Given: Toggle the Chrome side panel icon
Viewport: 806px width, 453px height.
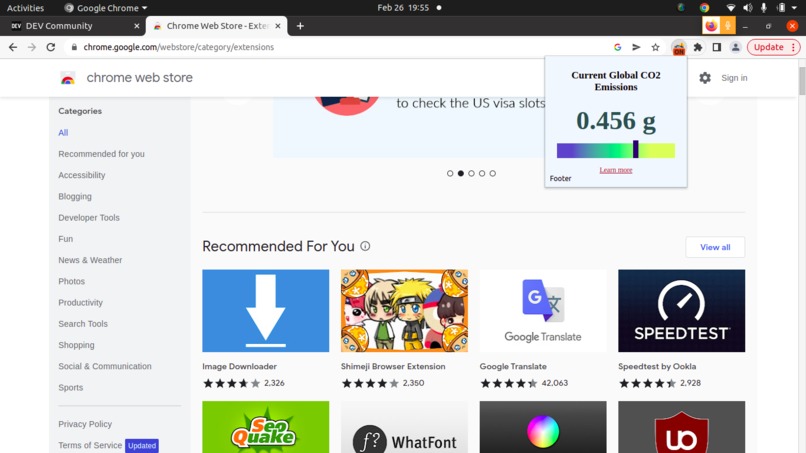Looking at the screenshot, I should pos(717,47).
